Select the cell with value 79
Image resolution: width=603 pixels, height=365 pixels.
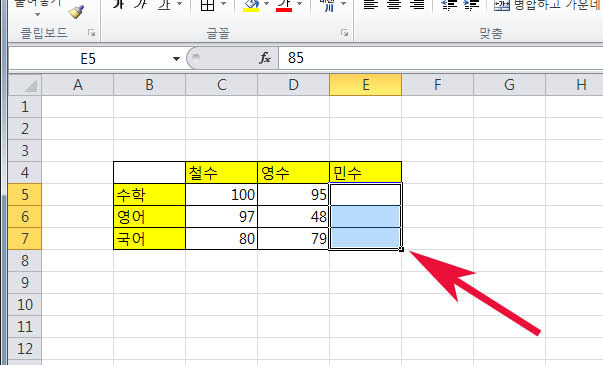[x=293, y=238]
